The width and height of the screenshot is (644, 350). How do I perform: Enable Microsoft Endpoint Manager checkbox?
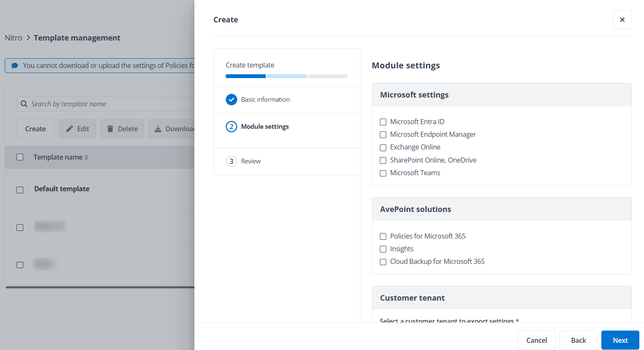pos(383,135)
